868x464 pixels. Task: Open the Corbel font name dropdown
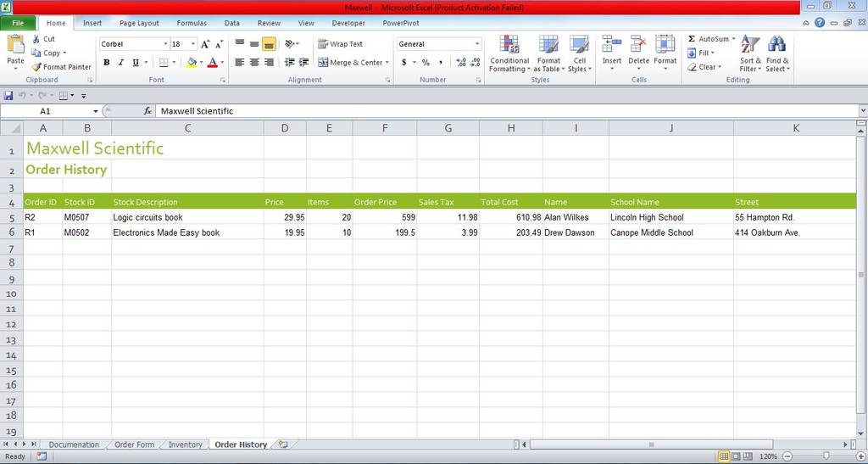165,44
